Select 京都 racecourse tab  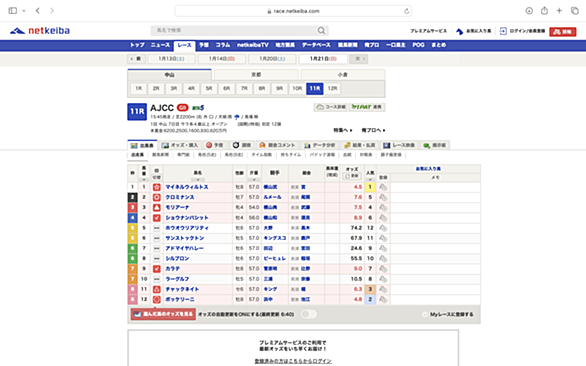[256, 75]
